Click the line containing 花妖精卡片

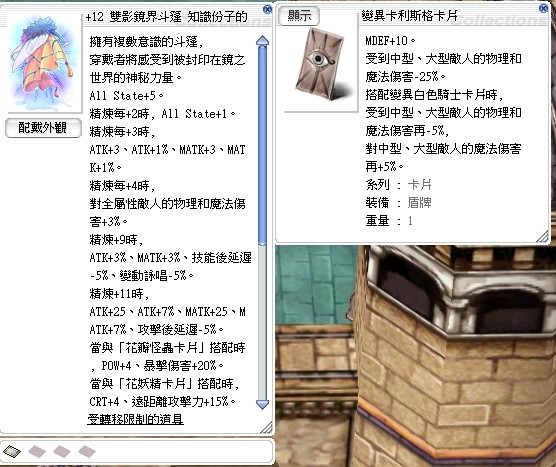tap(164, 384)
